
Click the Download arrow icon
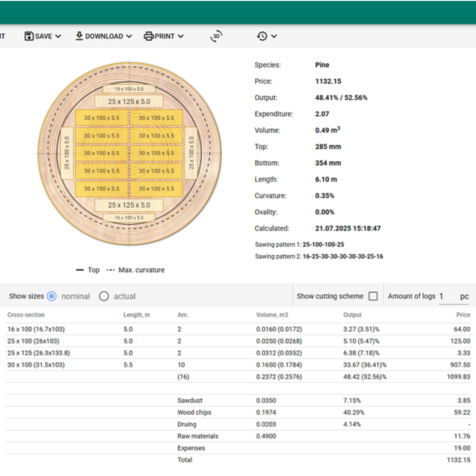point(79,36)
